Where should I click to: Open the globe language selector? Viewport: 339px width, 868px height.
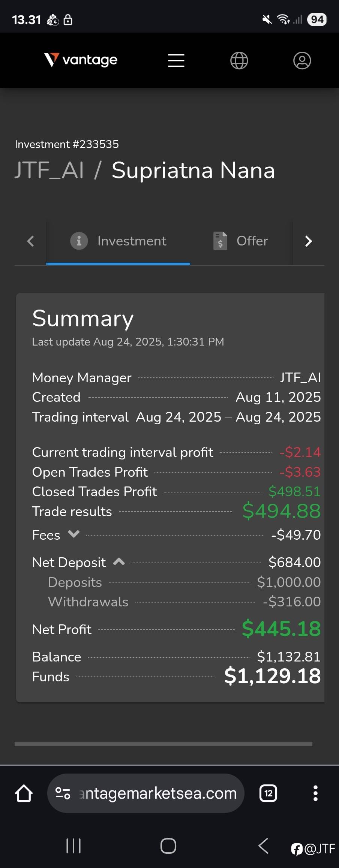239,60
